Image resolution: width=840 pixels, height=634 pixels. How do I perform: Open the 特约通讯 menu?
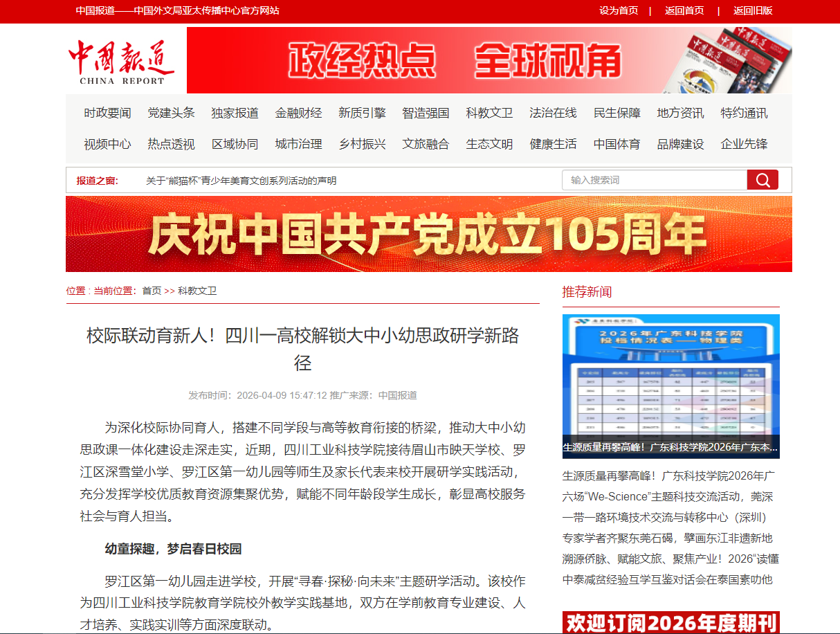744,113
